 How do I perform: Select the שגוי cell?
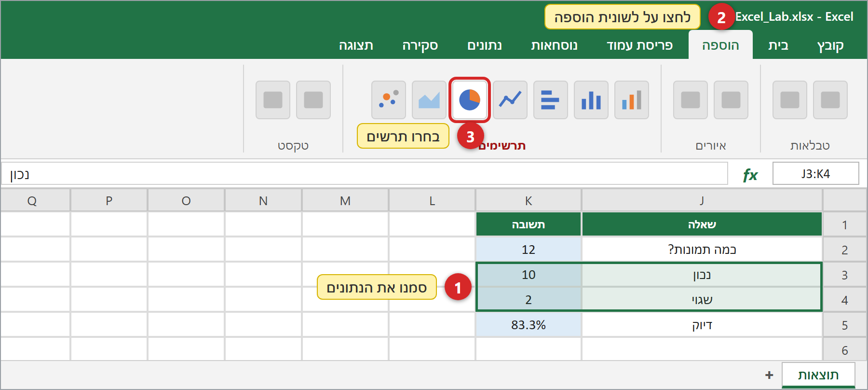click(x=702, y=300)
